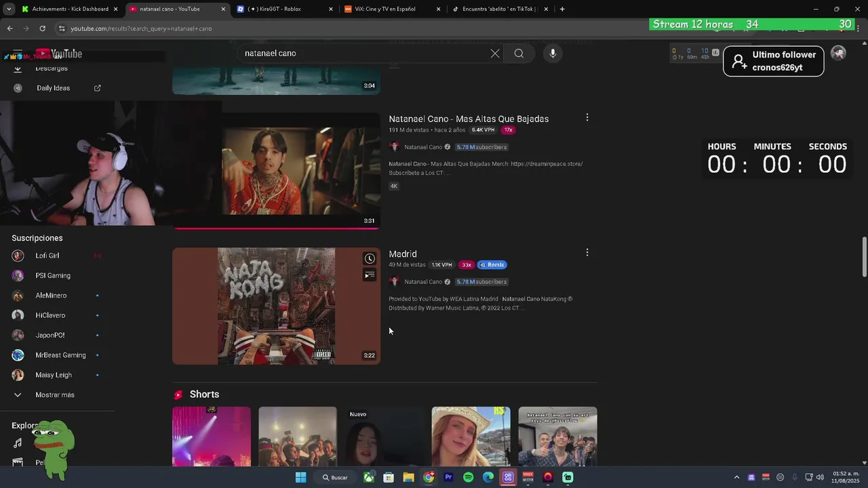The image size is (868, 488).
Task: Open Microsoft Store from the taskbar
Action: 389,477
